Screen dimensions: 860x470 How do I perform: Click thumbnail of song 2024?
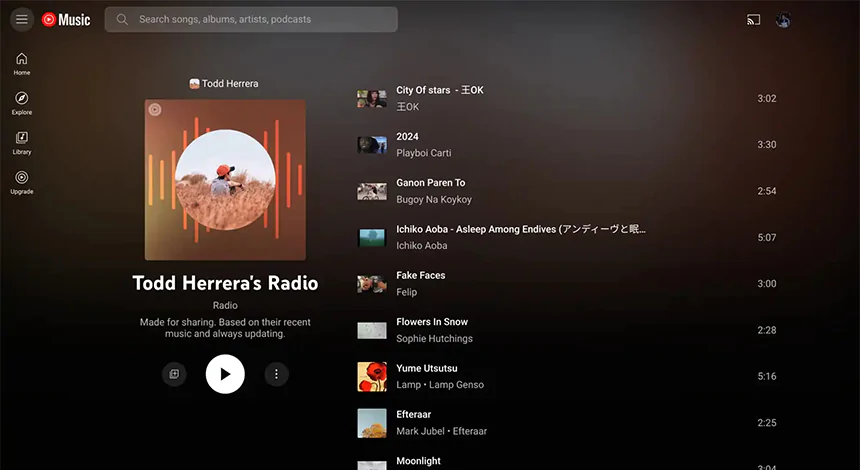[x=372, y=145]
